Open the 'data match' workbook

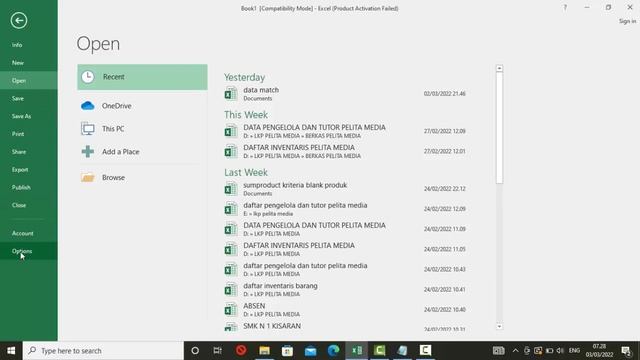point(346,93)
